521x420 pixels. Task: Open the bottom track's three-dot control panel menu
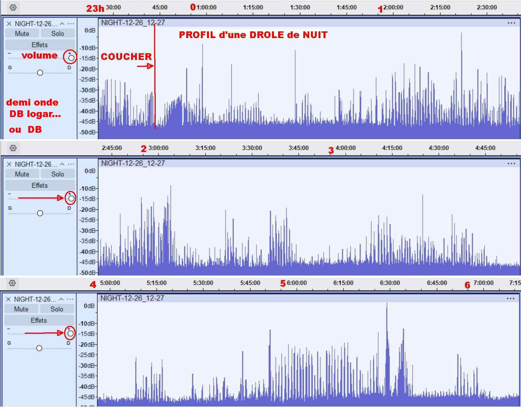pos(70,299)
